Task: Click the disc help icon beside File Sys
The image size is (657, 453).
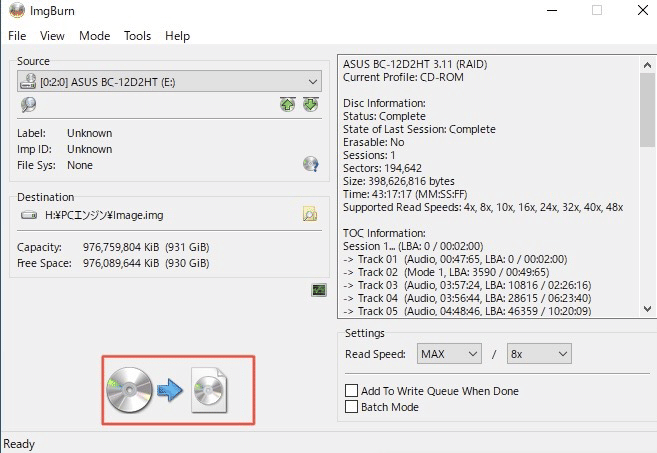Action: [310, 164]
